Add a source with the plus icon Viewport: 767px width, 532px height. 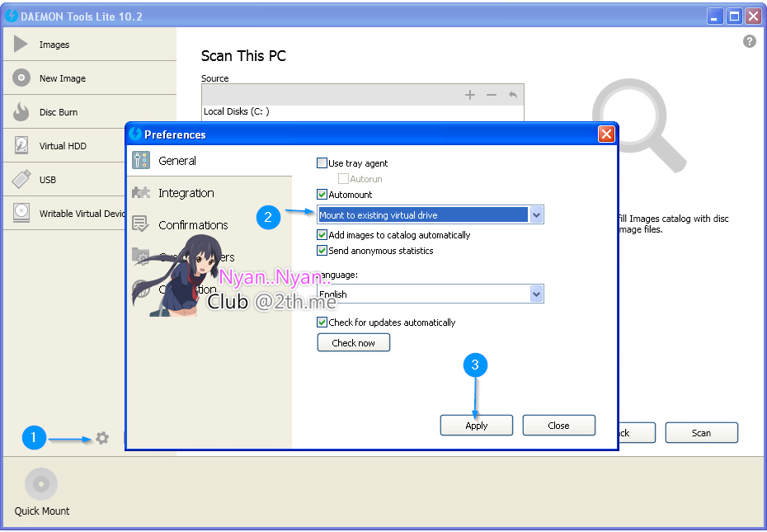(469, 95)
